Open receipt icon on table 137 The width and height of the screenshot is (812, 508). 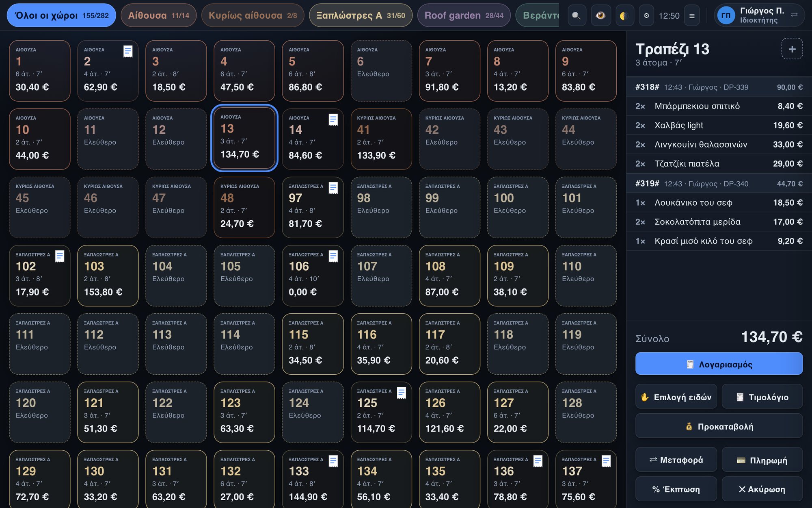click(606, 461)
